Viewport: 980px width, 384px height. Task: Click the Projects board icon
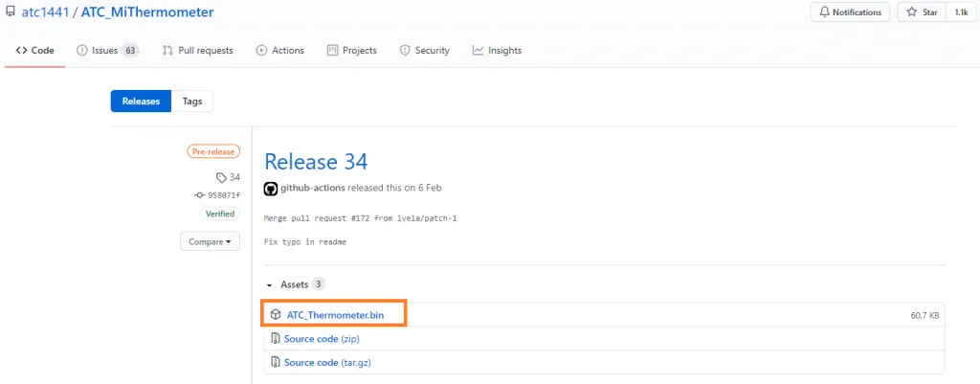coord(332,50)
